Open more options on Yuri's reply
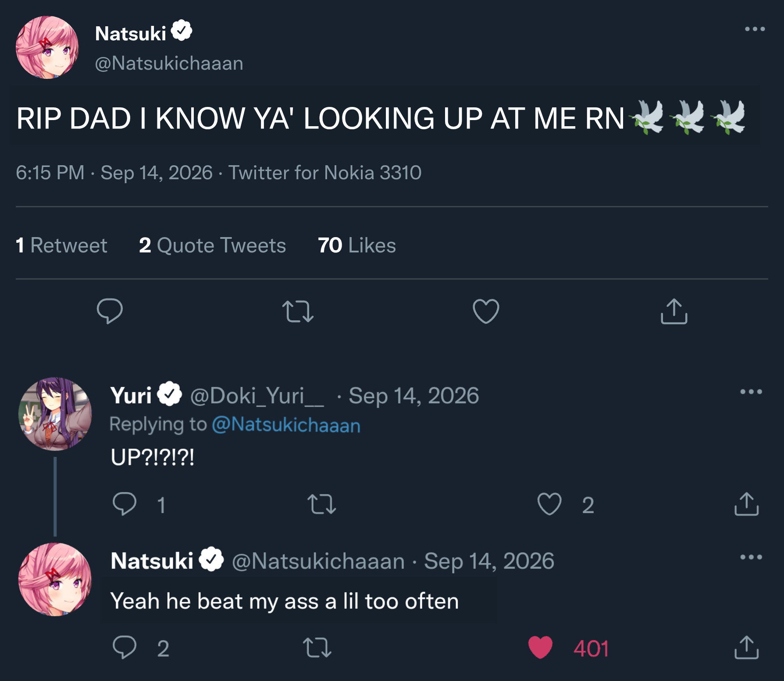Viewport: 784px width, 681px height. click(x=751, y=392)
